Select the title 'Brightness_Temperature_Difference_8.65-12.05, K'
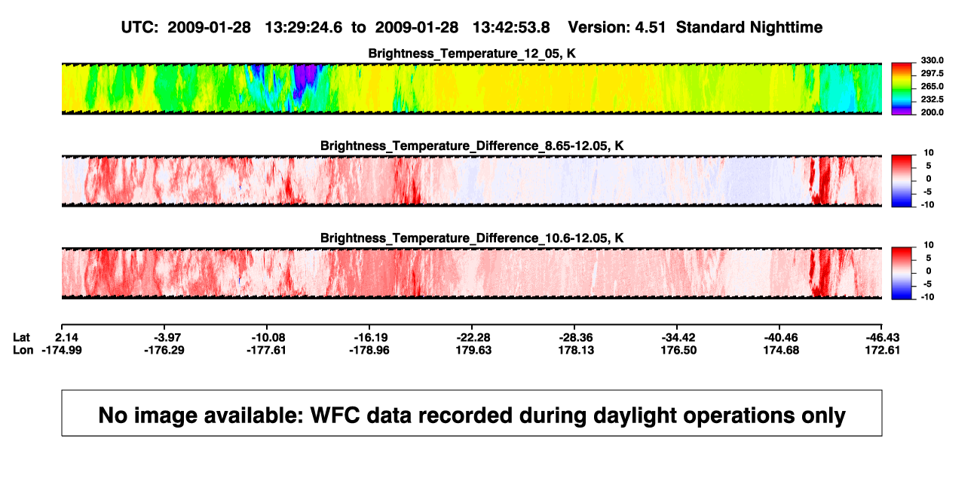 pos(472,146)
